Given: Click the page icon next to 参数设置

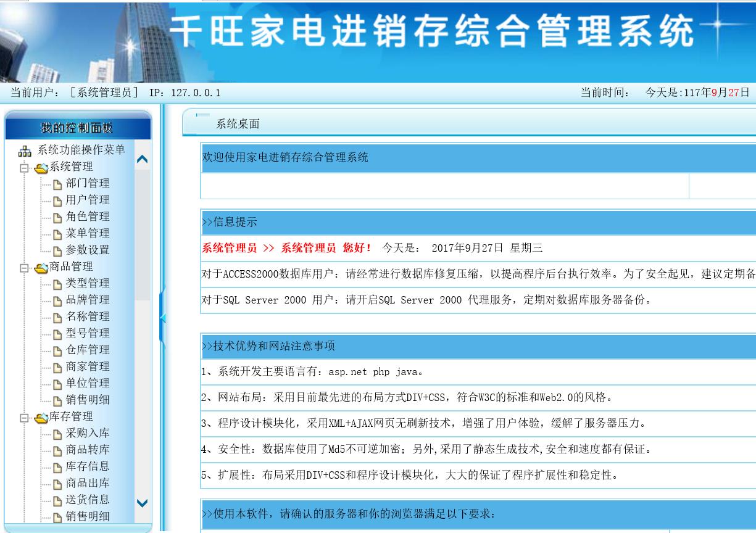Looking at the screenshot, I should click(x=57, y=250).
